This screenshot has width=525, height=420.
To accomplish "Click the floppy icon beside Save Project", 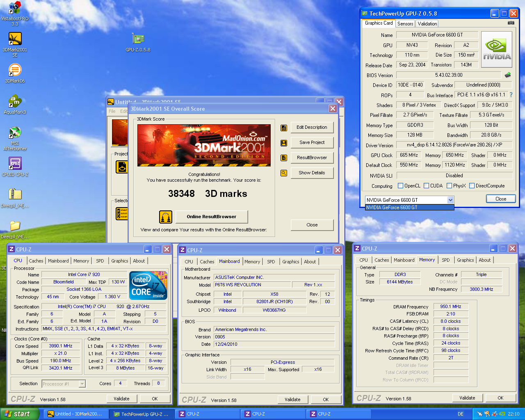I will tap(283, 143).
